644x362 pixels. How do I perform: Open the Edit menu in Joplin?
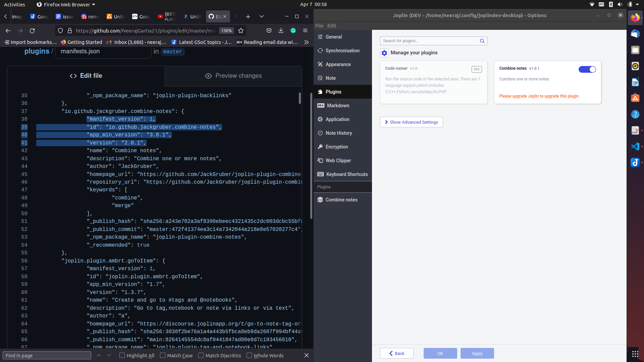331,26
